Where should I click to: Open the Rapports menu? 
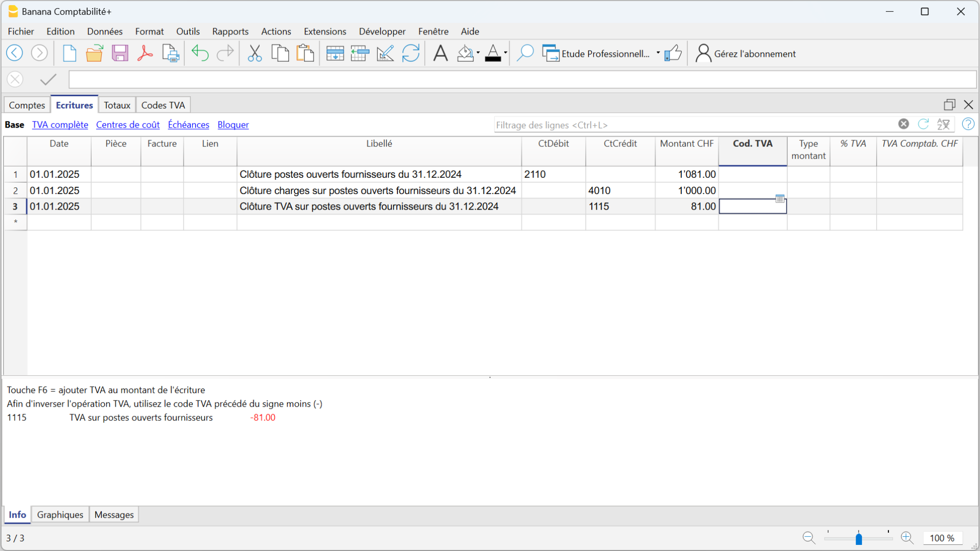click(230, 31)
